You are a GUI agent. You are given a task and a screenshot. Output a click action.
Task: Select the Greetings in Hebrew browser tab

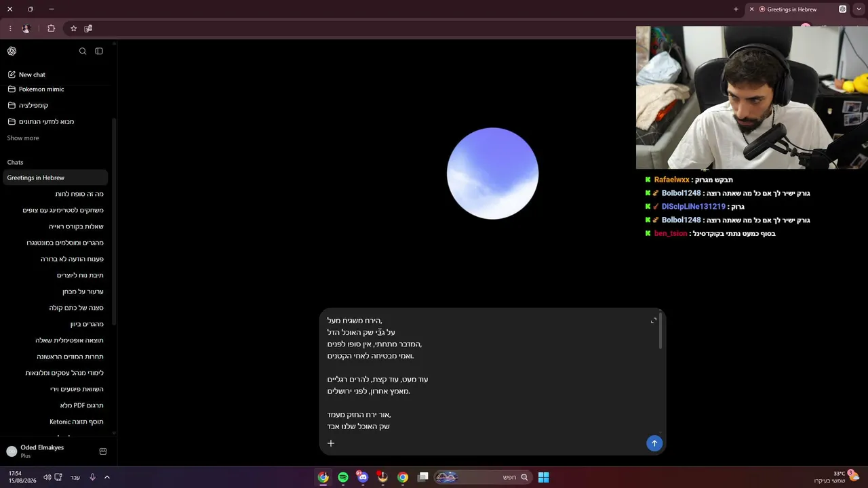797,9
